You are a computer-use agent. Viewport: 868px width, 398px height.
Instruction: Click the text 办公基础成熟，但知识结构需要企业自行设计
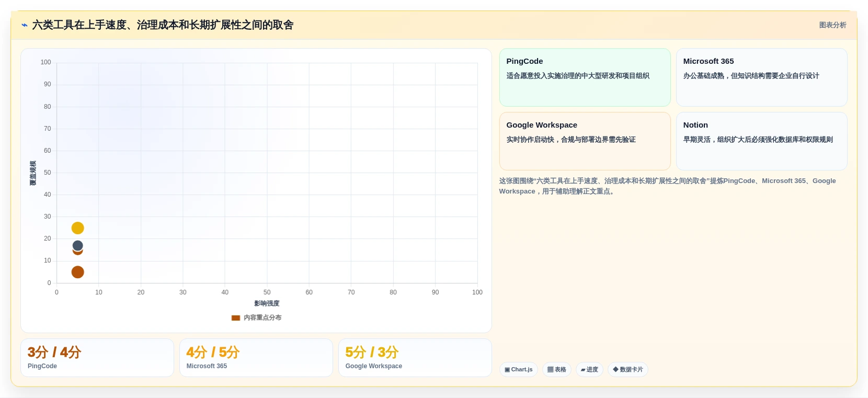(x=751, y=76)
